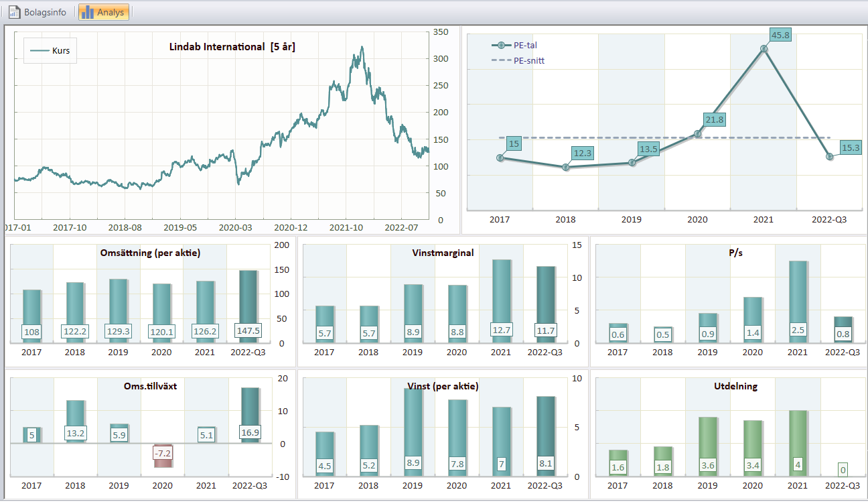868x502 pixels.
Task: Click the Kurs legend entry
Action: point(50,50)
